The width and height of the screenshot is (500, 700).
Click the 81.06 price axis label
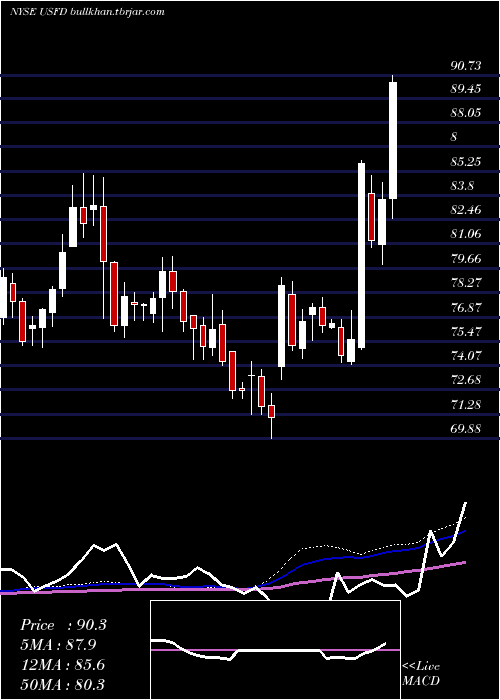466,233
